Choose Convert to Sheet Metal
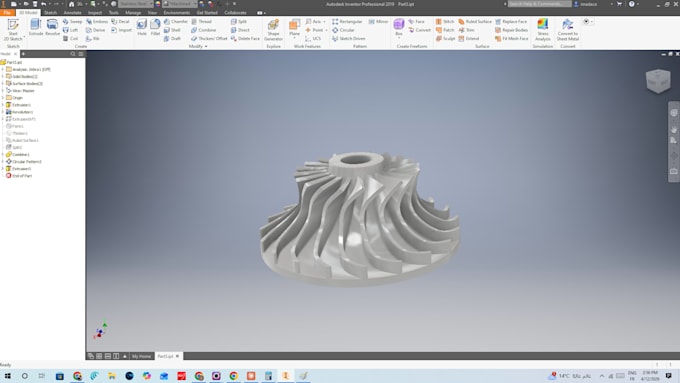The width and height of the screenshot is (680, 383). [568, 29]
